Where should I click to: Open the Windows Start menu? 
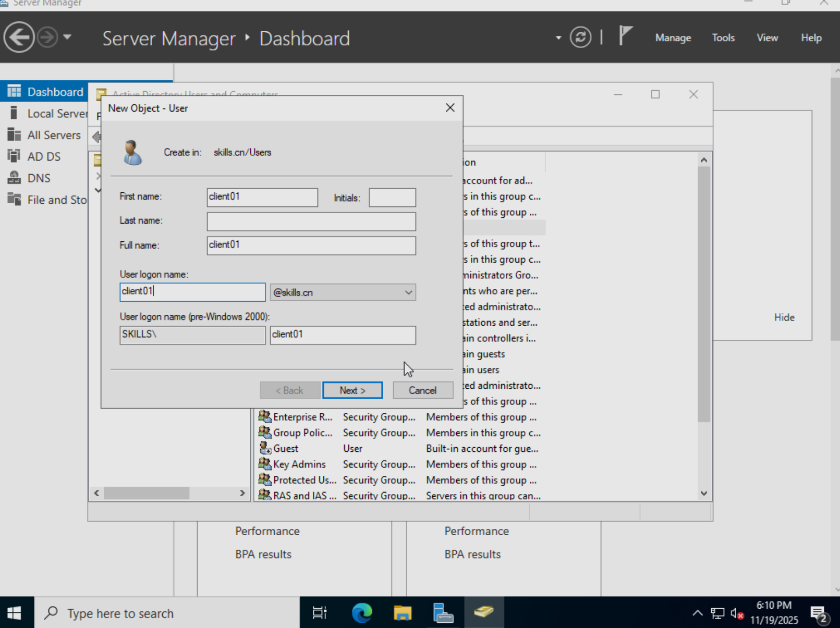click(x=14, y=613)
